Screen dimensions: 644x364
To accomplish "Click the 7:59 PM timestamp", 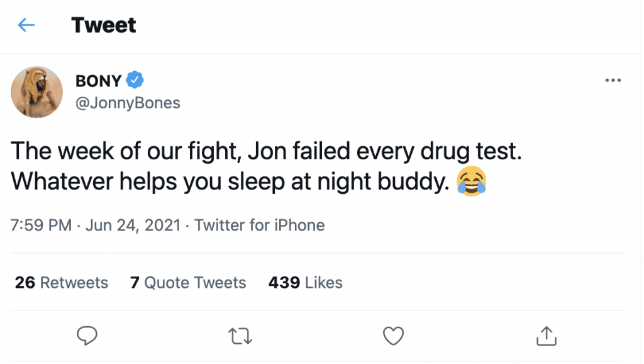I will [x=42, y=225].
